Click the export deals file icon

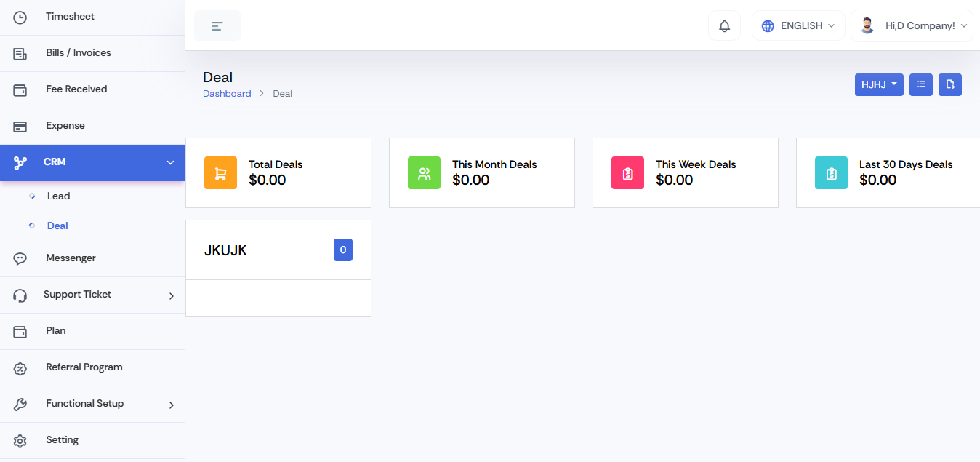(x=950, y=84)
